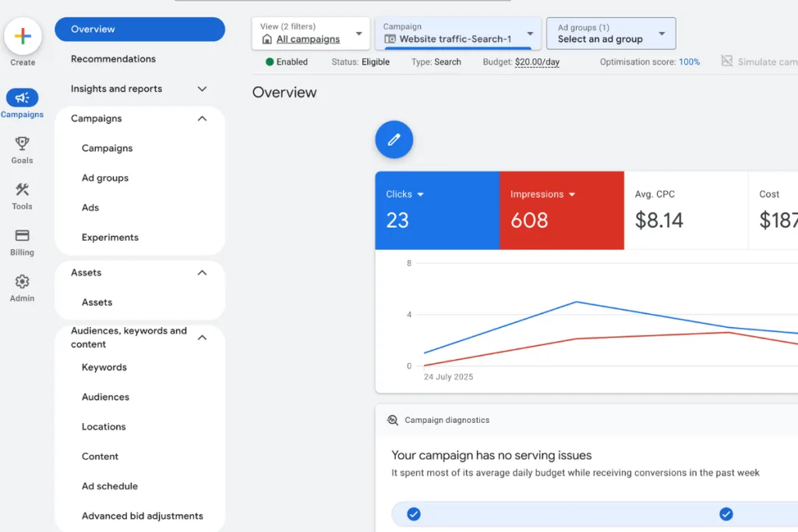Screen dimensions: 798x532
Task: Click the 24 July 2025 date label
Action: point(448,377)
